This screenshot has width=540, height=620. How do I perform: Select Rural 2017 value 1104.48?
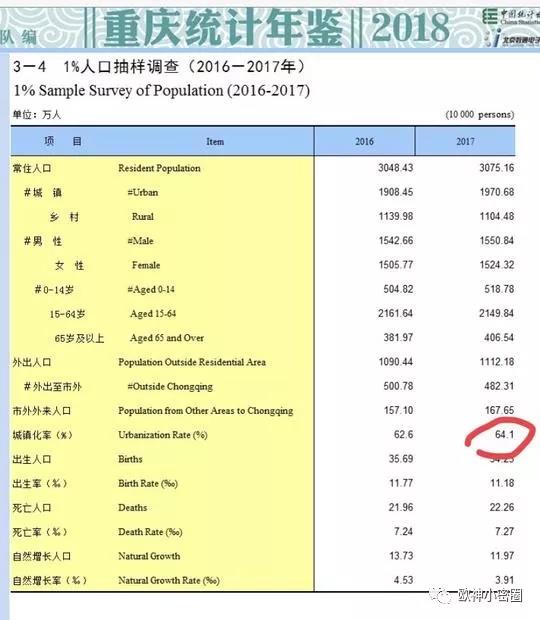pyautogui.click(x=497, y=216)
